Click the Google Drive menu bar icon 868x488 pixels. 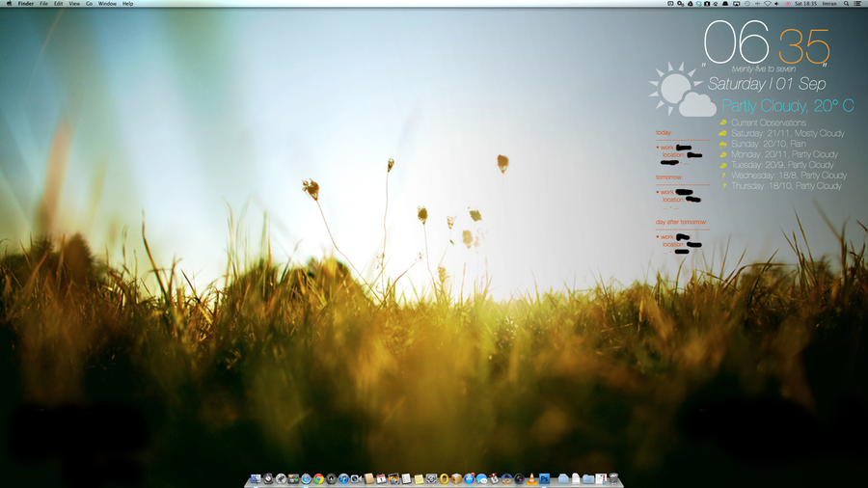pos(690,3)
